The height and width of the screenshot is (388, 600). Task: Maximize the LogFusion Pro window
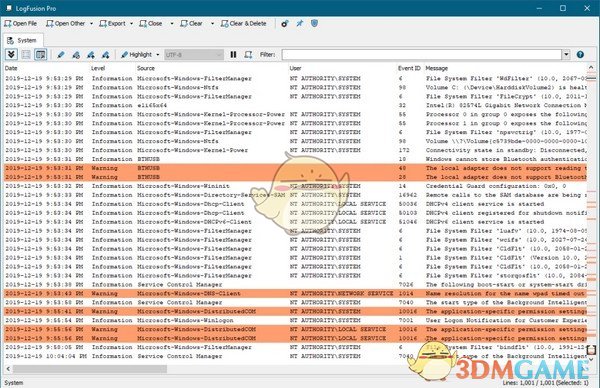(x=563, y=8)
